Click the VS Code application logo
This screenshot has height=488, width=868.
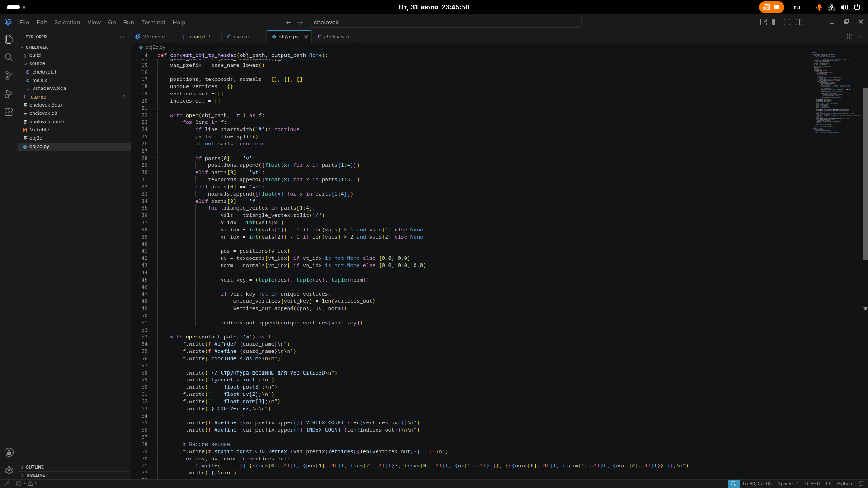[x=8, y=22]
